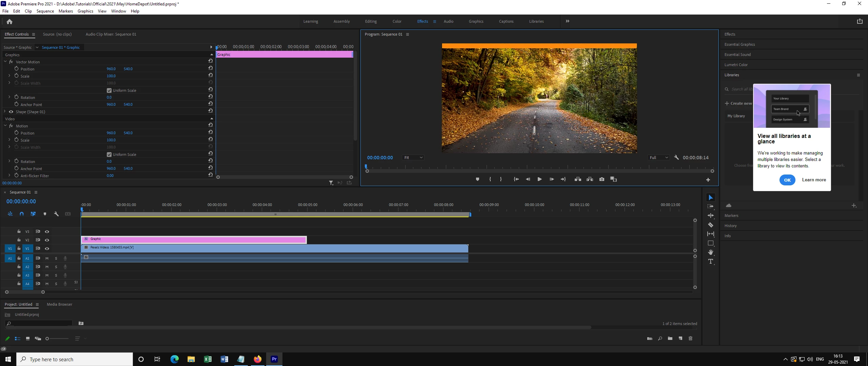Show more workspaces chevron
This screenshot has height=366, width=868.
567,21
